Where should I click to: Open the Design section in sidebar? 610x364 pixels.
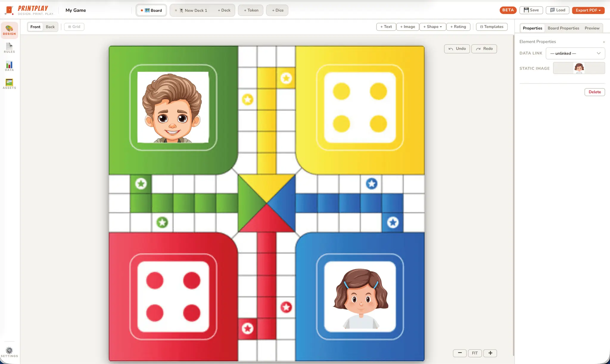click(x=9, y=30)
